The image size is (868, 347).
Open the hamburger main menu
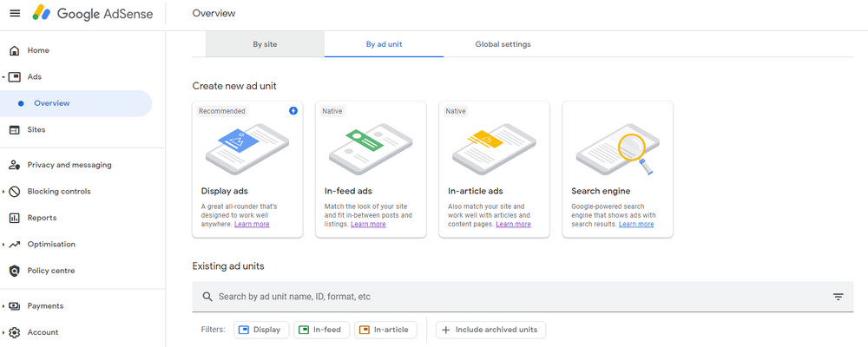click(x=15, y=14)
